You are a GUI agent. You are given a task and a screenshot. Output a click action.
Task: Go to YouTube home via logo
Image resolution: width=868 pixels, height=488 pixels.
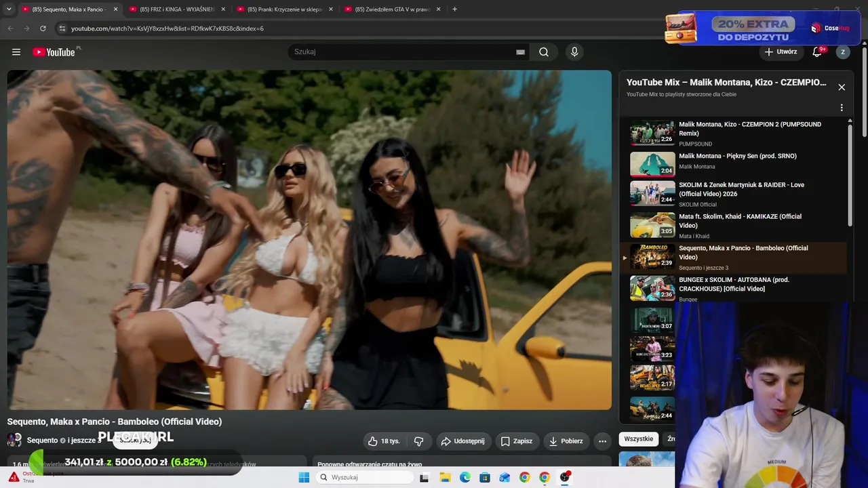coord(54,52)
